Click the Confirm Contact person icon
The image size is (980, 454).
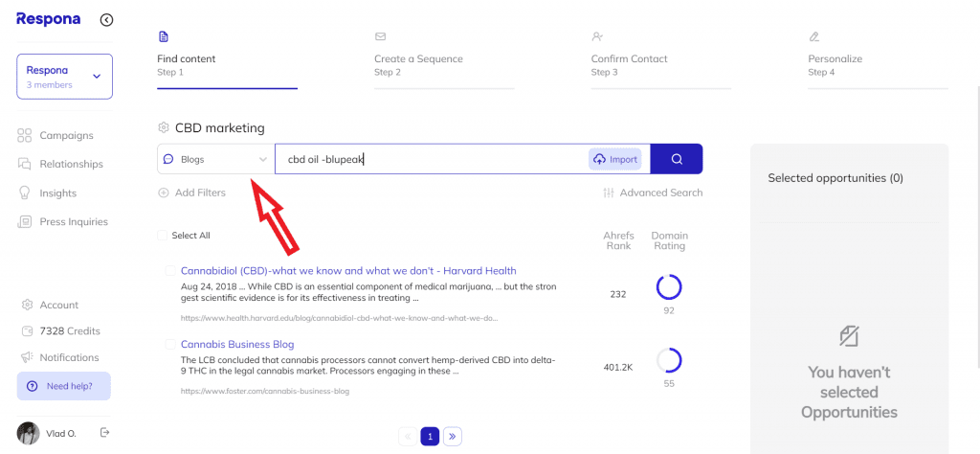tap(597, 36)
